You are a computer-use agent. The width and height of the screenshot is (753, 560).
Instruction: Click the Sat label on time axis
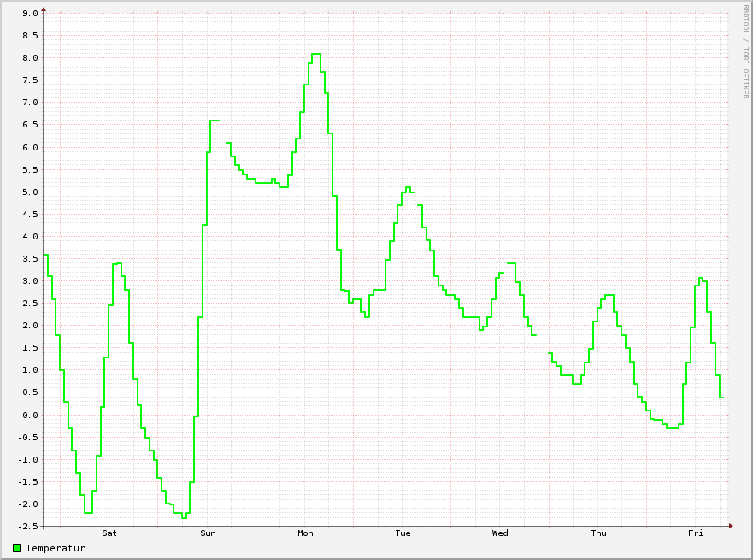point(109,533)
